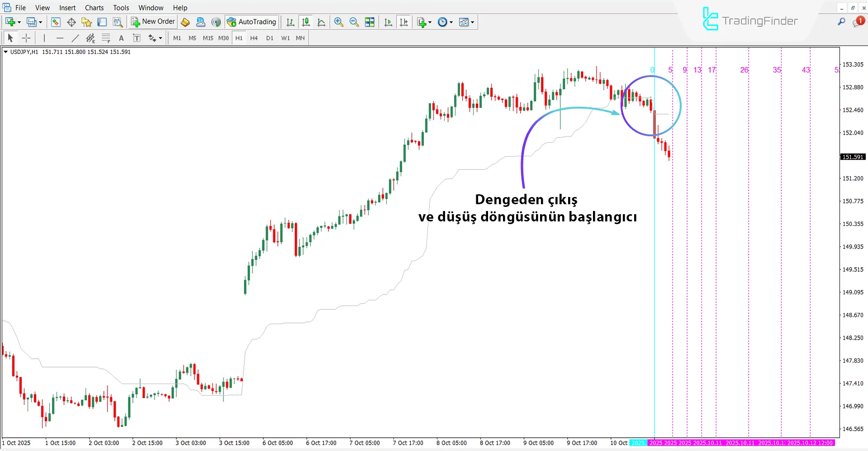Switch to the H4 timeframe

(254, 38)
